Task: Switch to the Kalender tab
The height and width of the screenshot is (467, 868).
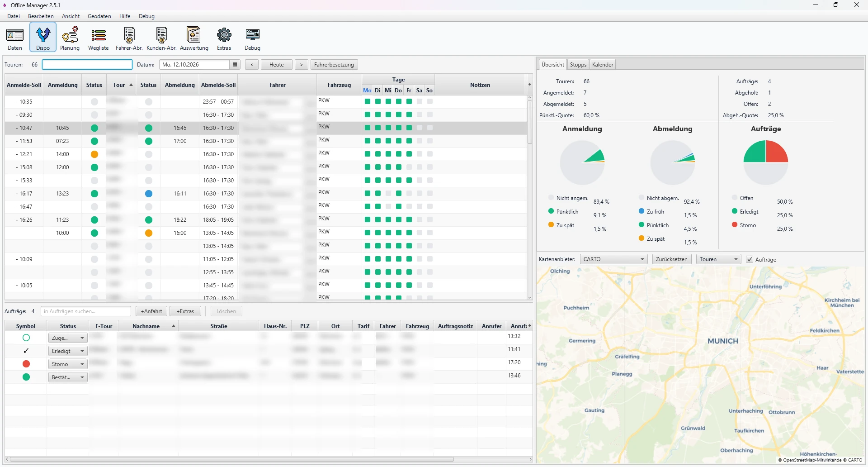Action: click(x=603, y=65)
